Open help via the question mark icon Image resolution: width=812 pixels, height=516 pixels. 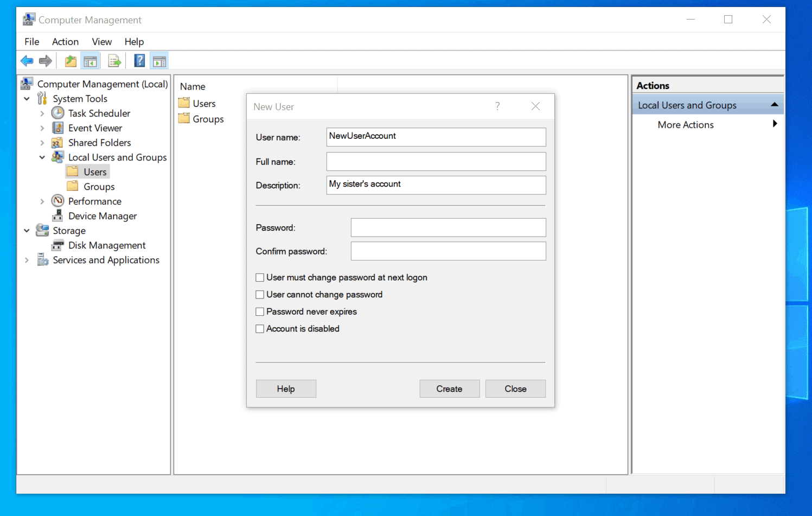coord(139,60)
